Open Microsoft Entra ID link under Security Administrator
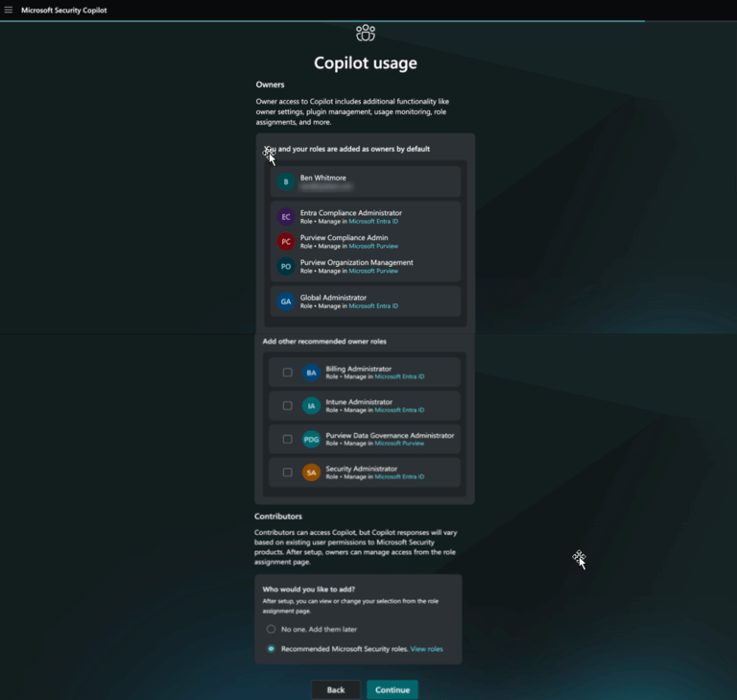 coord(399,477)
